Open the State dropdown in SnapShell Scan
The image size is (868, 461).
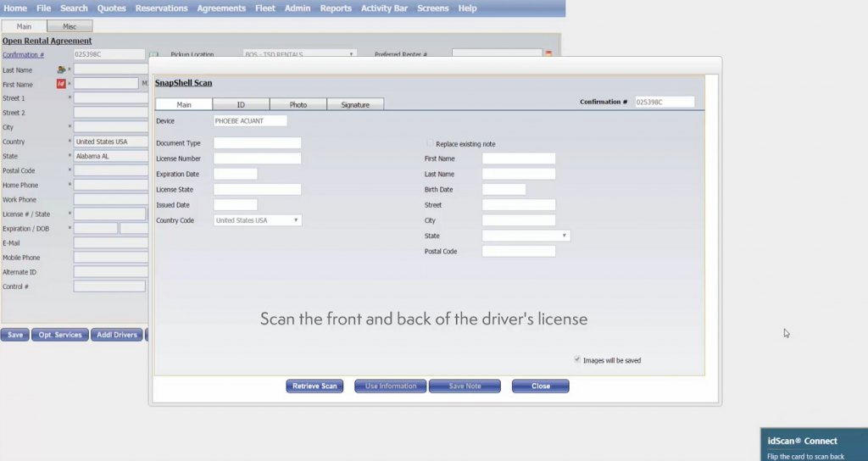click(526, 236)
